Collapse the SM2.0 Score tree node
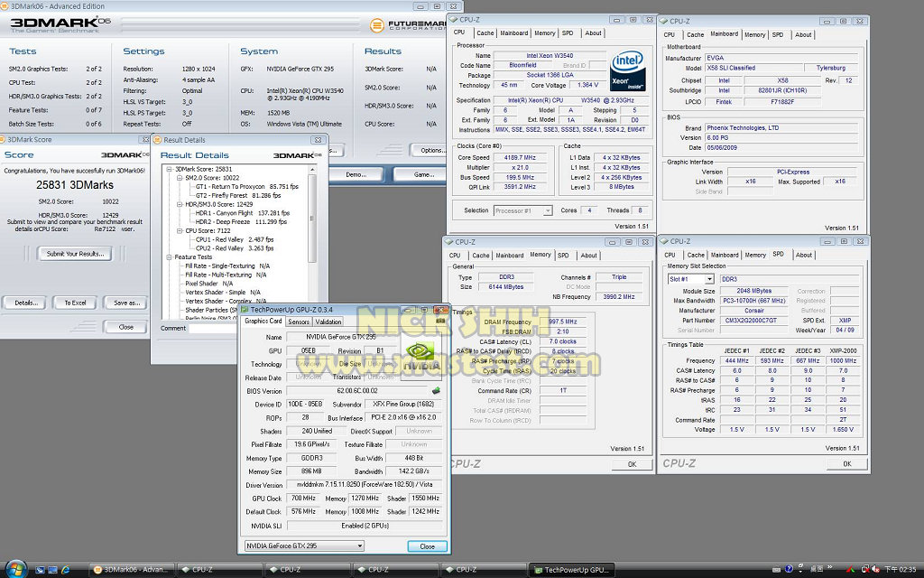 pos(179,178)
